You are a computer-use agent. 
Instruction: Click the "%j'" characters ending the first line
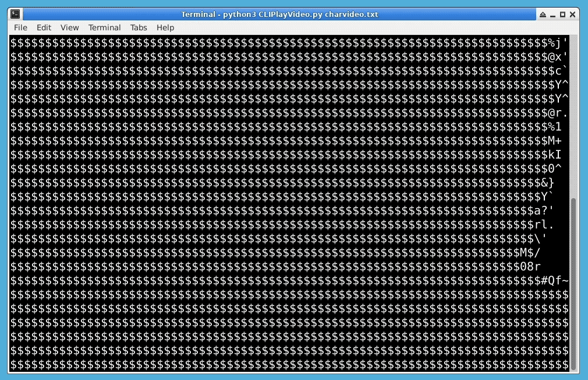(x=558, y=43)
